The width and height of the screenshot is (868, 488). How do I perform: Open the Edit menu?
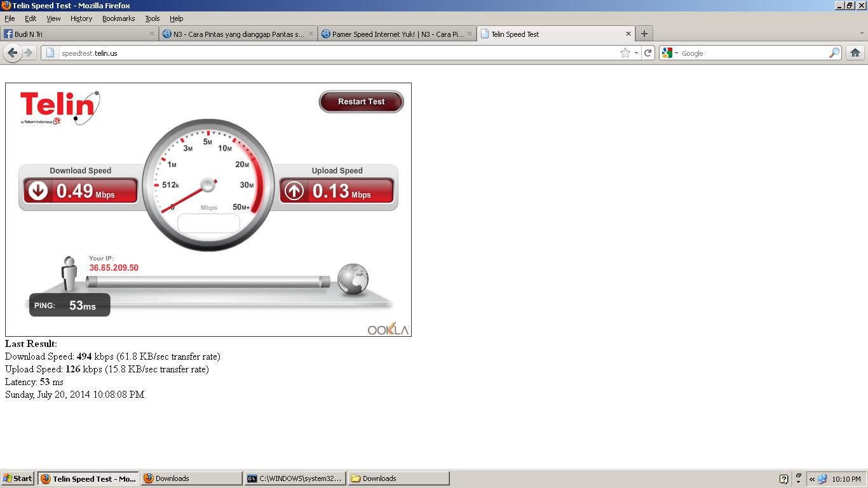point(31,18)
